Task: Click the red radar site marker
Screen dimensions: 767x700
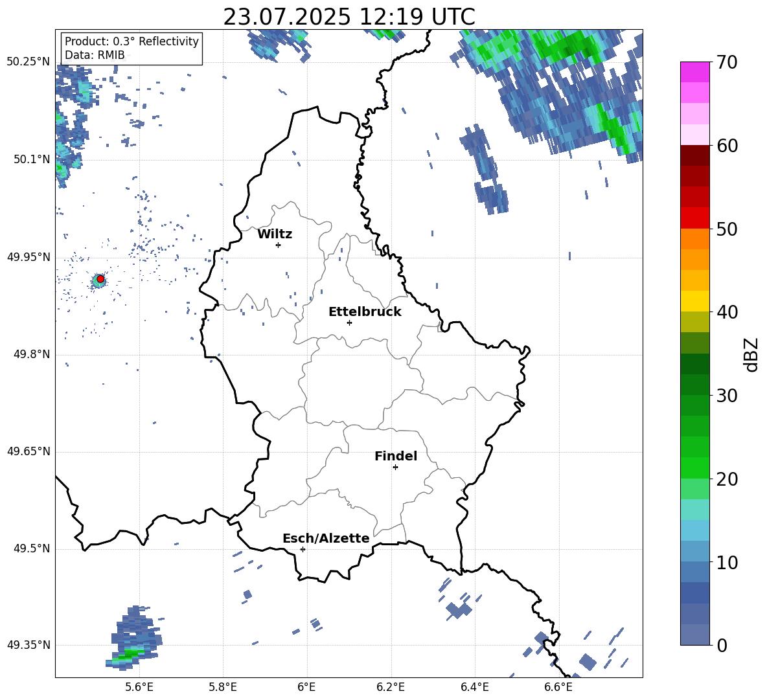Action: [x=100, y=279]
